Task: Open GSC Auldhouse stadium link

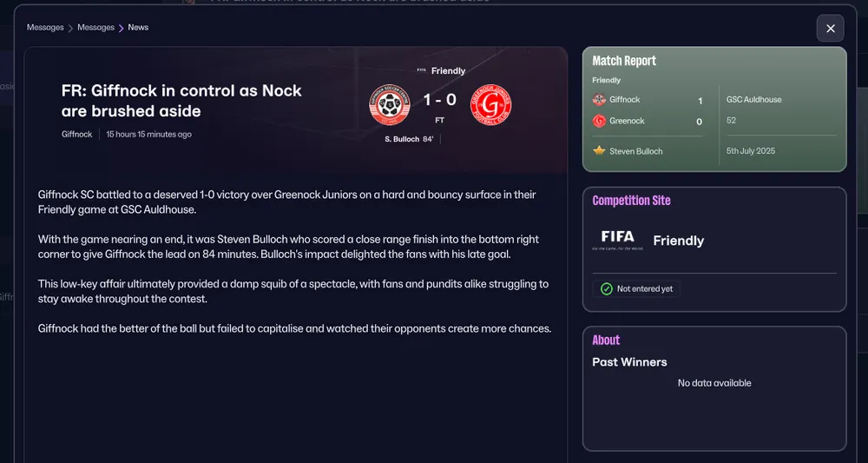Action: coord(753,100)
